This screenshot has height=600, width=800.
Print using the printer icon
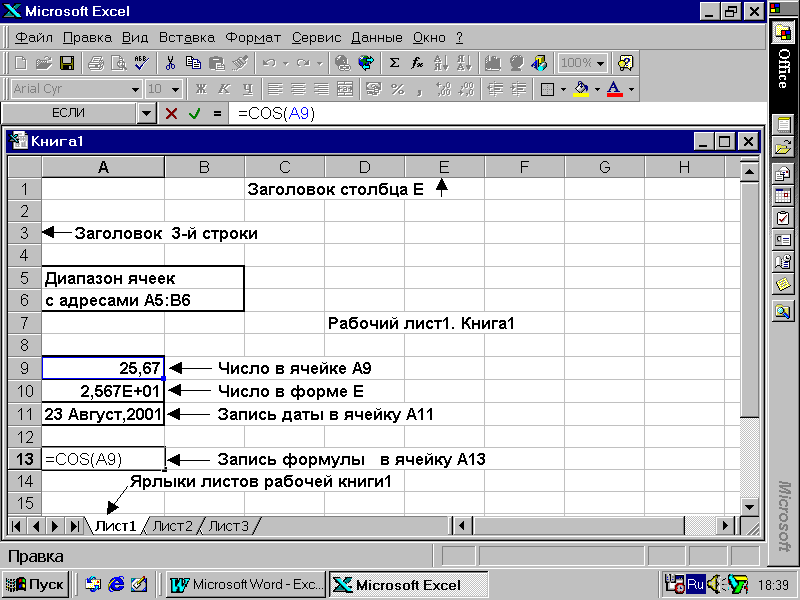[x=95, y=63]
